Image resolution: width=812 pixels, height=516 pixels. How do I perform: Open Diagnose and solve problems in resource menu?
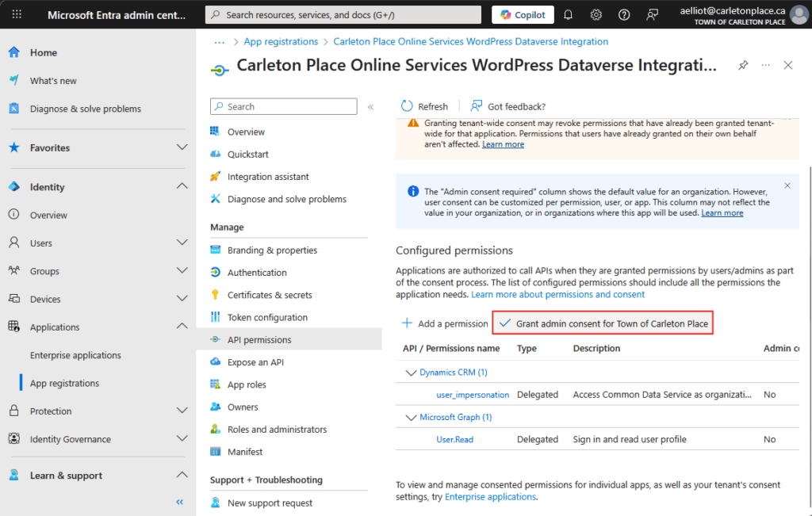click(x=286, y=199)
